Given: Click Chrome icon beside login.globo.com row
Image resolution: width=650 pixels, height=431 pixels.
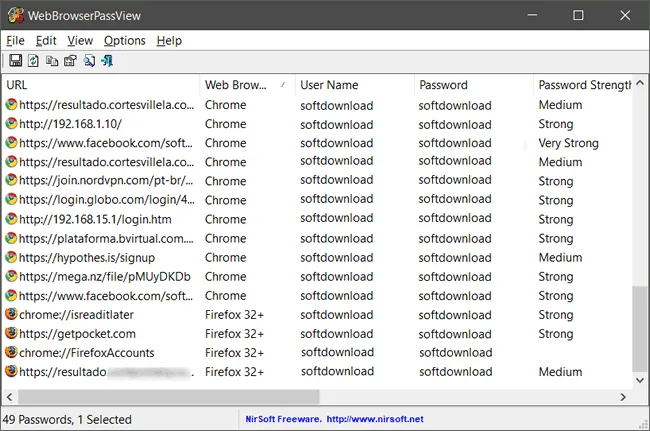Looking at the screenshot, I should (x=11, y=199).
